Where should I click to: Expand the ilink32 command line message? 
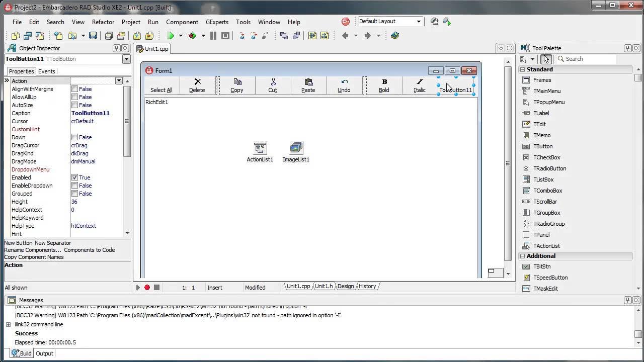(x=8, y=324)
